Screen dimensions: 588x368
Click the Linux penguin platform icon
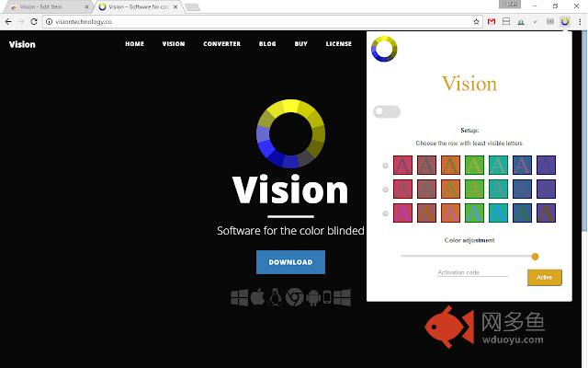276,297
